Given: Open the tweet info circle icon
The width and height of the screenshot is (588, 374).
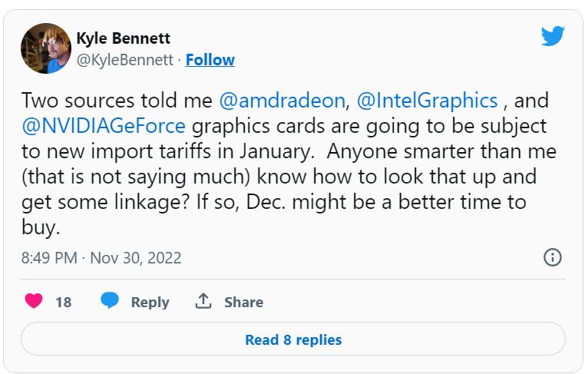Looking at the screenshot, I should click(x=553, y=257).
